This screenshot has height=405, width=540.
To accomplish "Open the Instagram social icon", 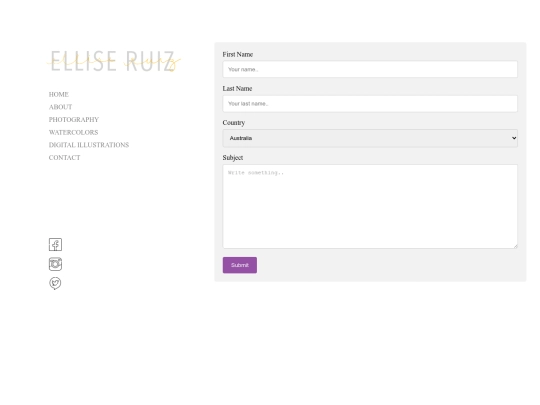I will (55, 264).
